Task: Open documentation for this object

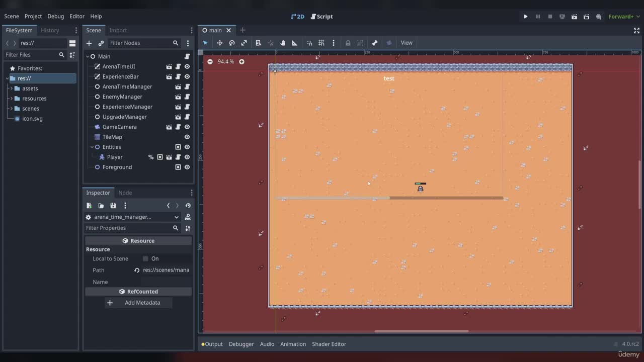Action: [x=188, y=217]
